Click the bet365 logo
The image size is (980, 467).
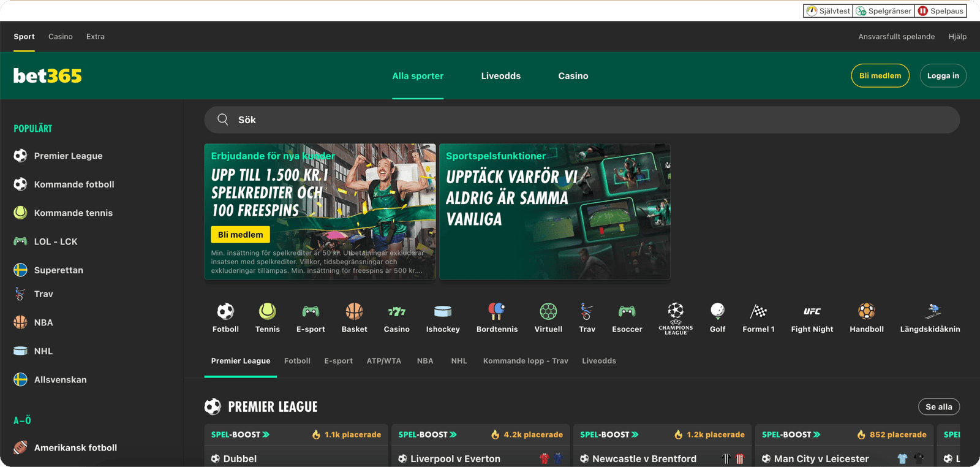48,75
